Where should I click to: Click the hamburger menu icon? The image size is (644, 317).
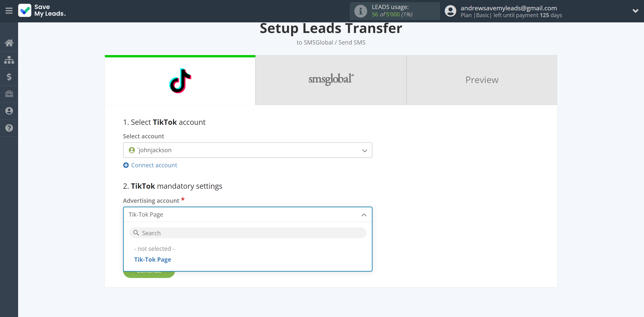click(x=9, y=11)
